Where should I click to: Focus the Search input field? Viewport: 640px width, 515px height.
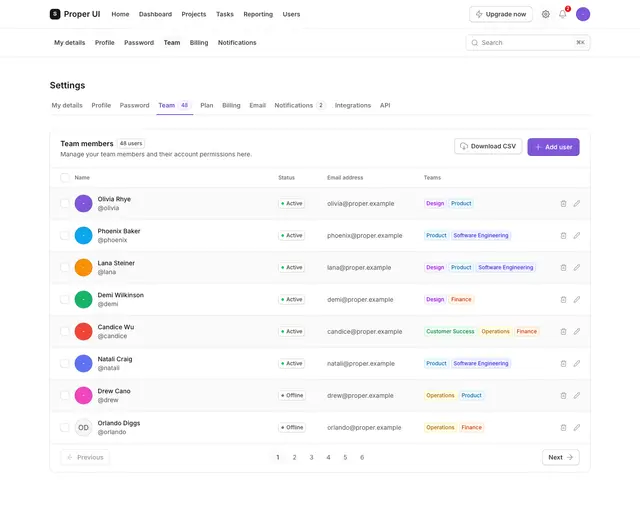(x=528, y=42)
